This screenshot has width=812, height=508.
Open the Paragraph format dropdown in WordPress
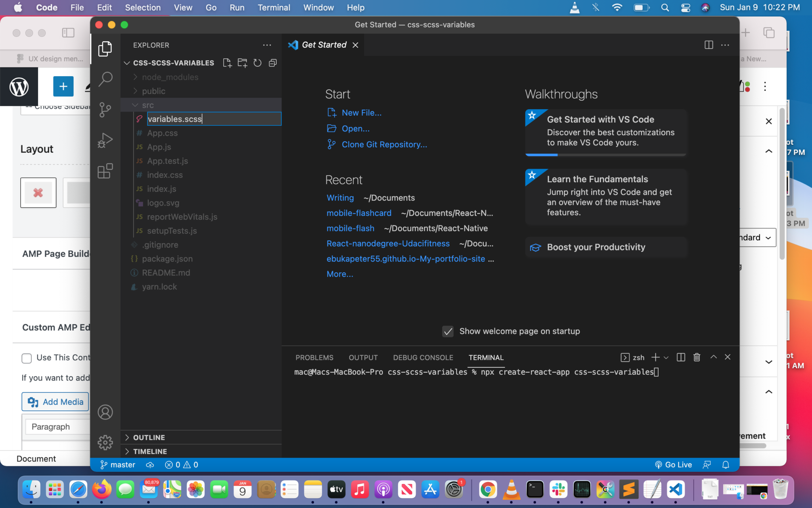(57, 427)
